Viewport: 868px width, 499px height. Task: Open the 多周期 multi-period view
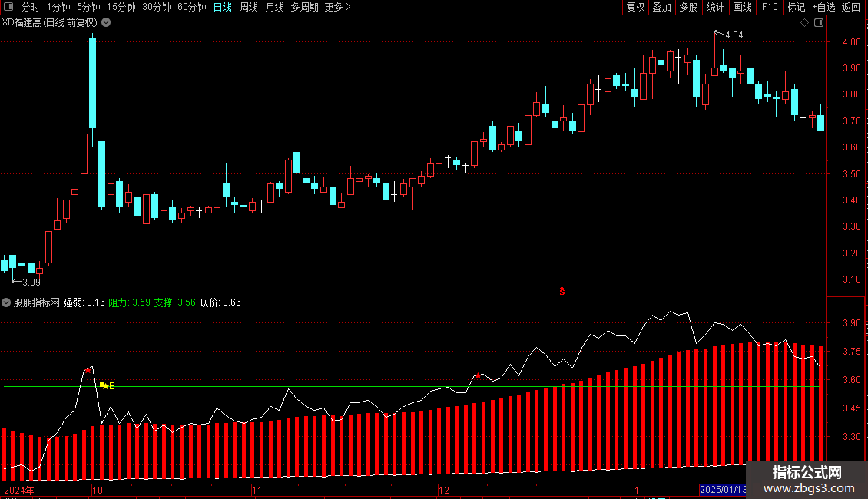304,7
